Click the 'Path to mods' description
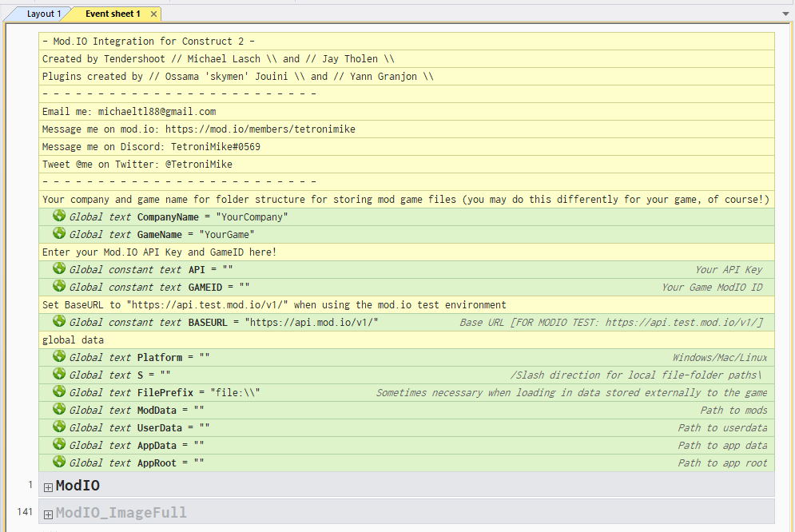Image resolution: width=795 pixels, height=532 pixels. click(x=733, y=410)
